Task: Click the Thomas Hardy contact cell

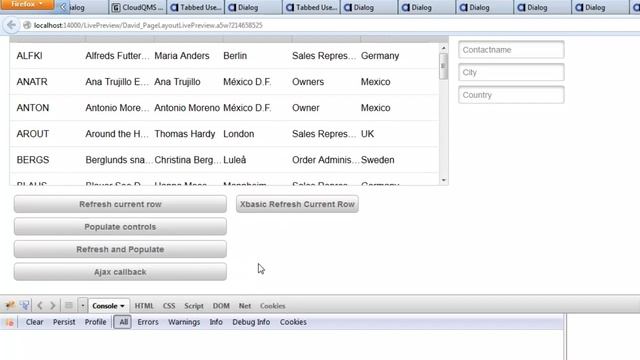Action: pyautogui.click(x=184, y=134)
